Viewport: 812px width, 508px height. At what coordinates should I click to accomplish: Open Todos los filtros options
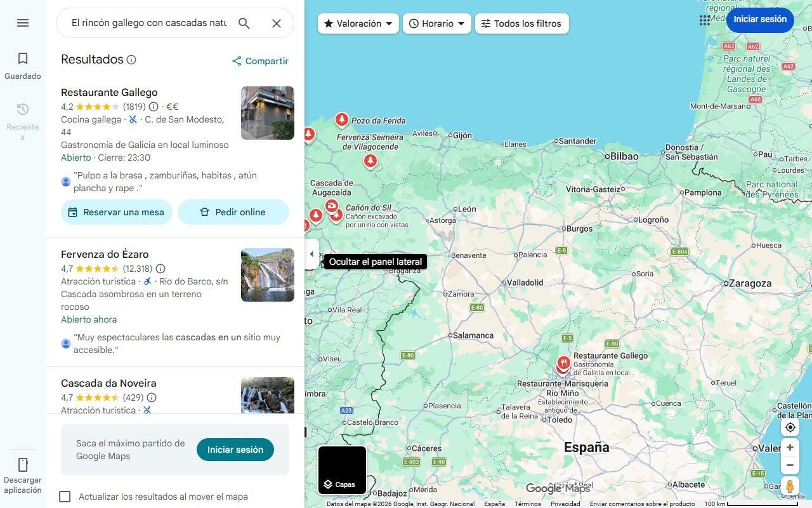[x=521, y=23]
